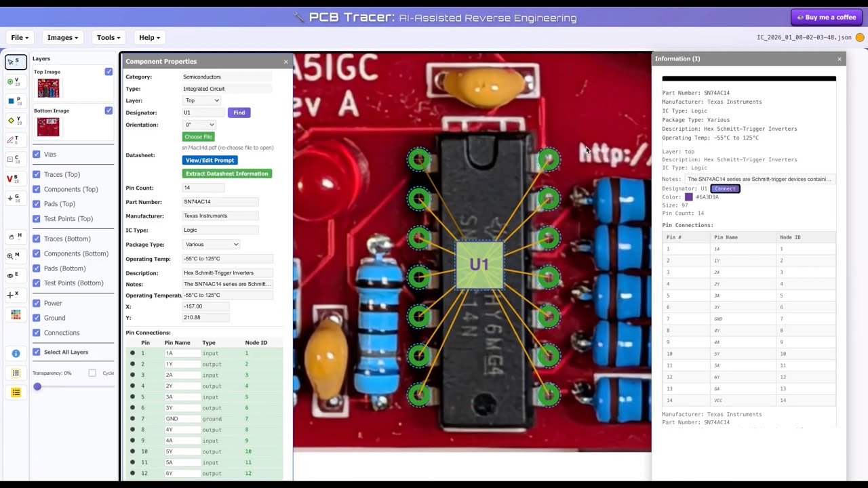Viewport: 868px width, 488px height.
Task: Click the Y coordinate field 210.88
Action: click(x=205, y=317)
